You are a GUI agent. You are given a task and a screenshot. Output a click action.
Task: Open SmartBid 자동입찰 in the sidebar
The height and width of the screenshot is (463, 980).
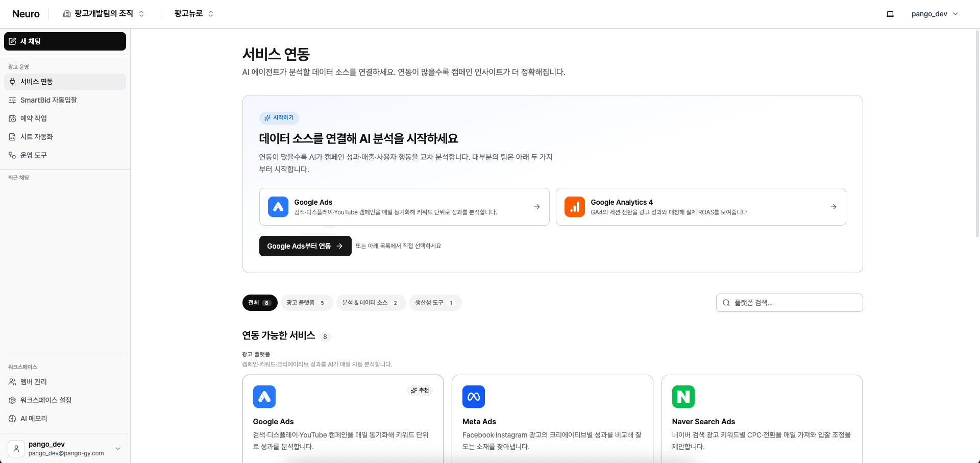(x=65, y=100)
